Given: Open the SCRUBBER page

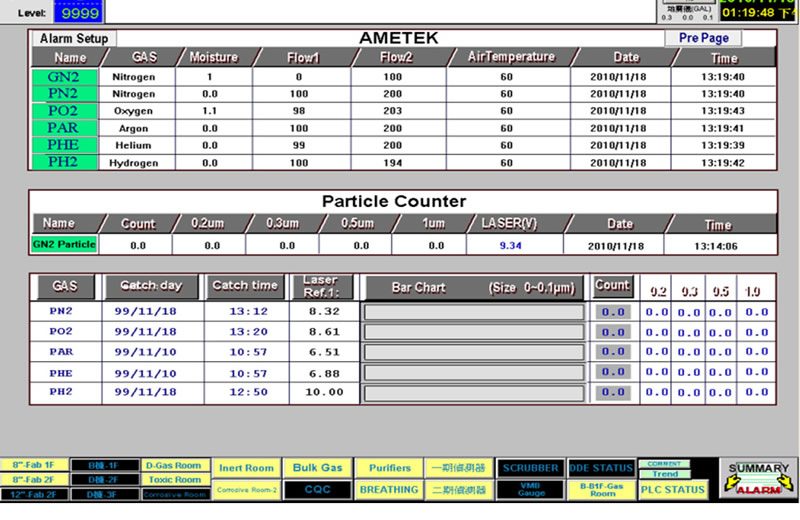Looking at the screenshot, I should pyautogui.click(x=530, y=467).
